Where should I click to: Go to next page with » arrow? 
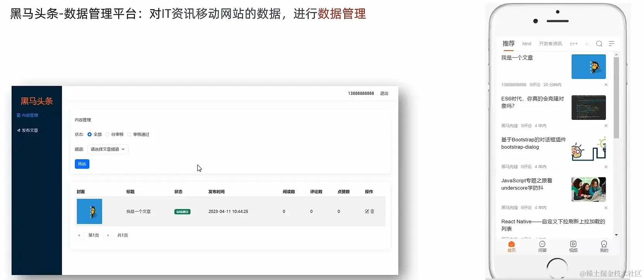tap(108, 235)
